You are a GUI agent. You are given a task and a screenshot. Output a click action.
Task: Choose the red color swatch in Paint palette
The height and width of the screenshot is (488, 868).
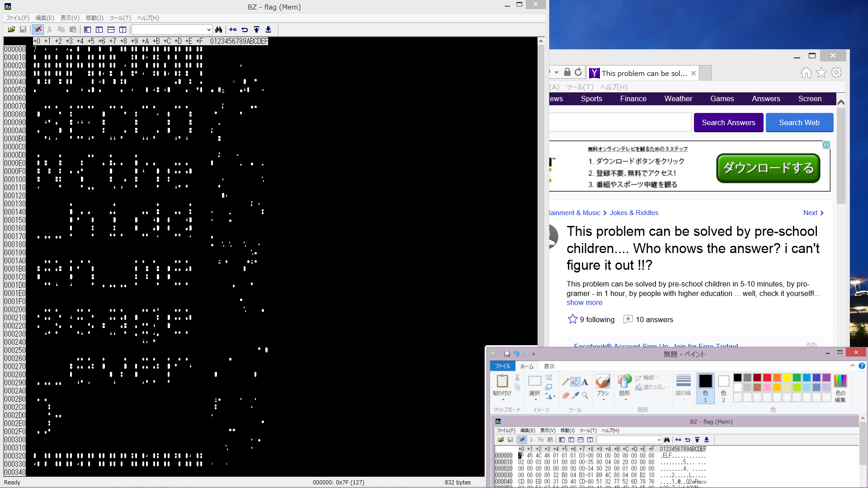(x=767, y=378)
